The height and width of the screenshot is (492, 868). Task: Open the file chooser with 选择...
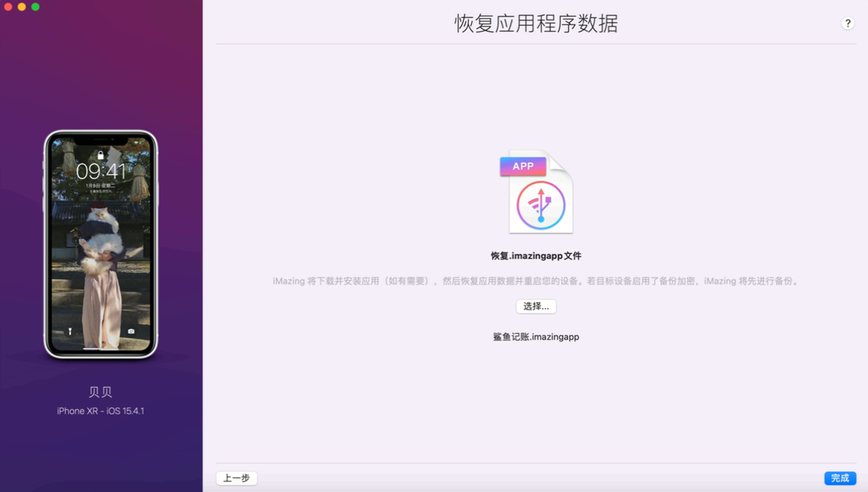point(535,306)
